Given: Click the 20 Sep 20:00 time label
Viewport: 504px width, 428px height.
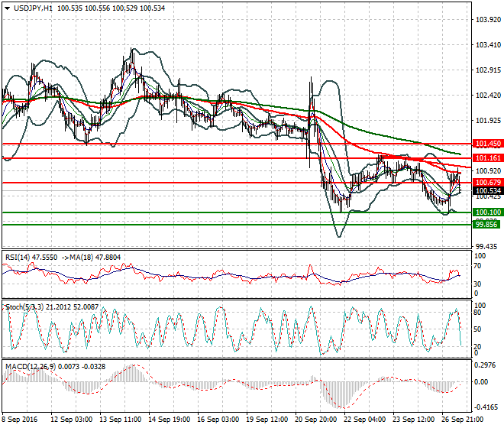Looking at the screenshot, I should pyautogui.click(x=316, y=420).
